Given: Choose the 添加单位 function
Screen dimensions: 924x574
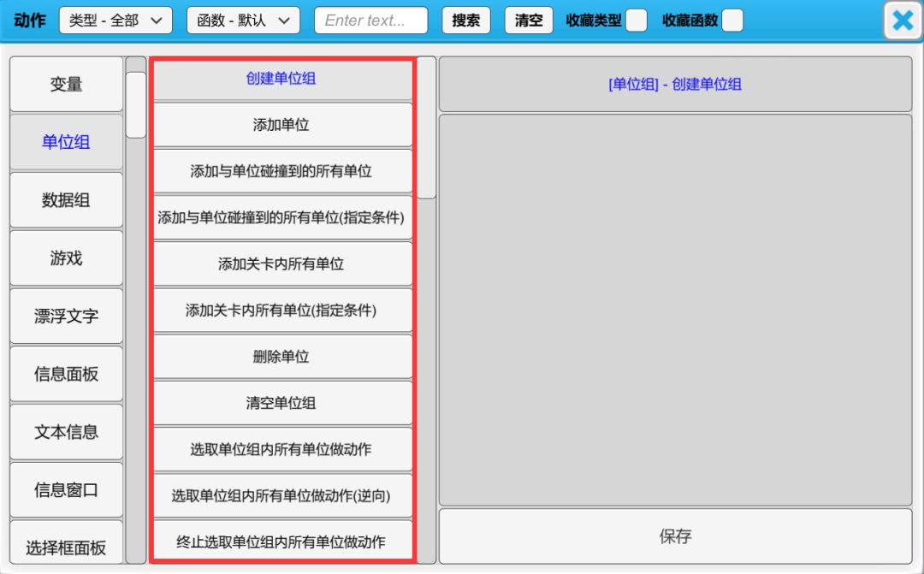Looking at the screenshot, I should [281, 125].
